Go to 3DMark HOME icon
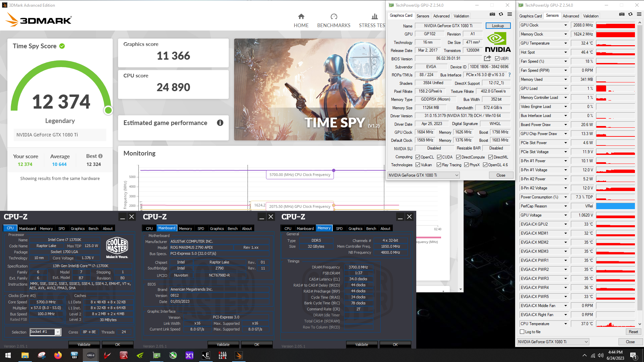The image size is (644, 362). pos(301,17)
